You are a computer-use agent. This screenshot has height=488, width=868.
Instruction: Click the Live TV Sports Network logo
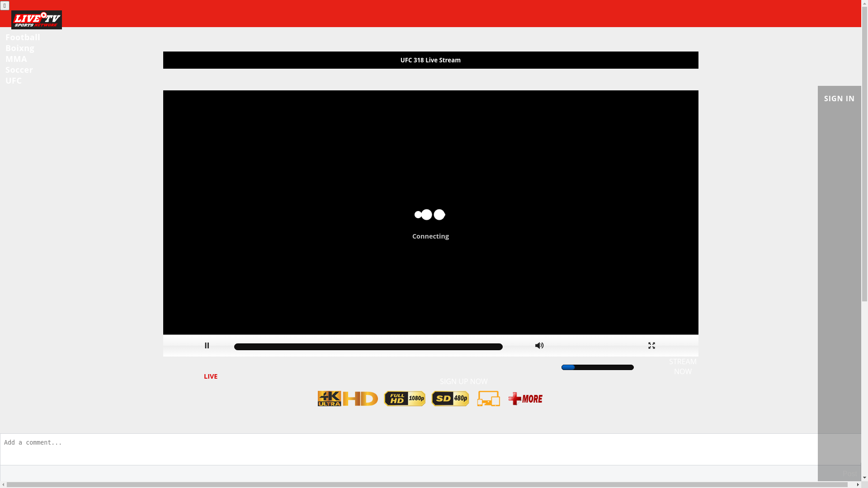tap(37, 20)
